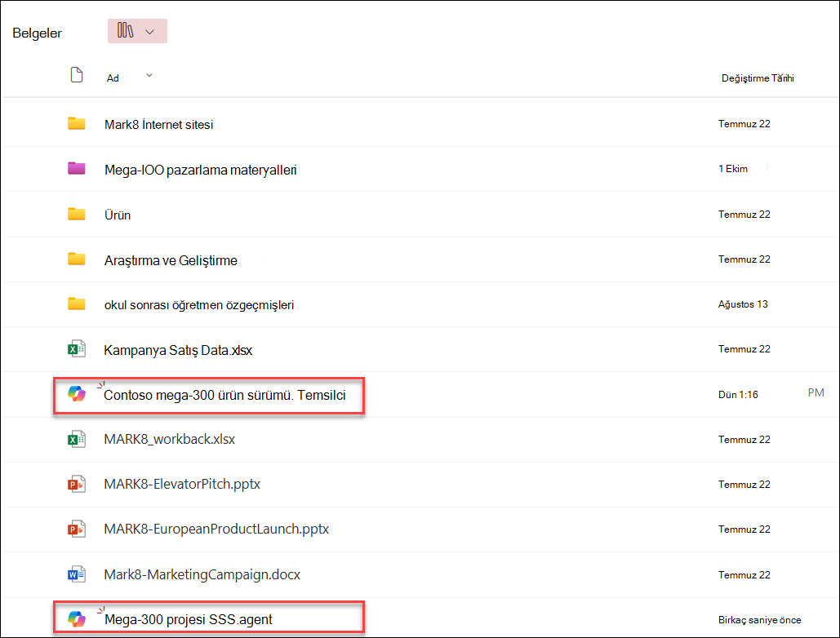Click PowerPoint icon for MARK8-EuropeanProductLaunch

click(x=77, y=529)
